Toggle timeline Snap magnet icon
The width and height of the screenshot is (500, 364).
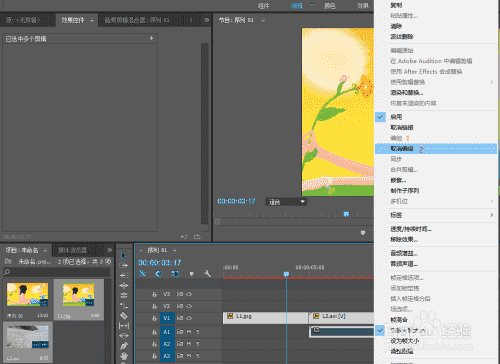(159, 274)
